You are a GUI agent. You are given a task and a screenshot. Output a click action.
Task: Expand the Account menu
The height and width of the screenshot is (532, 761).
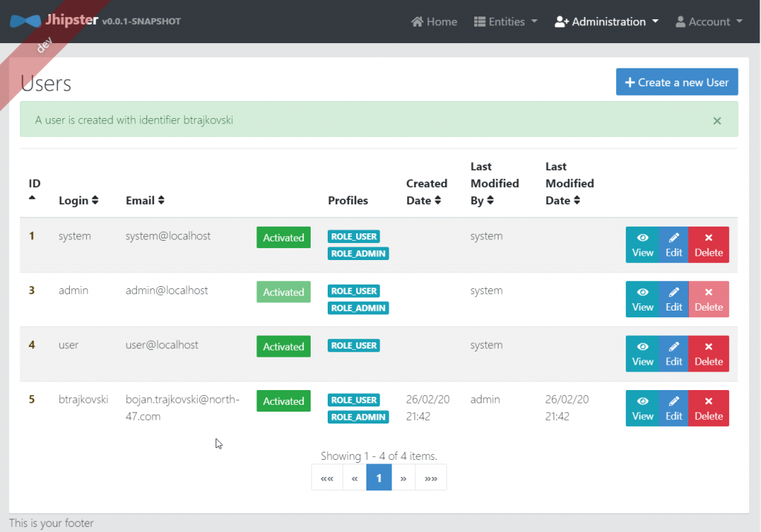tap(708, 22)
